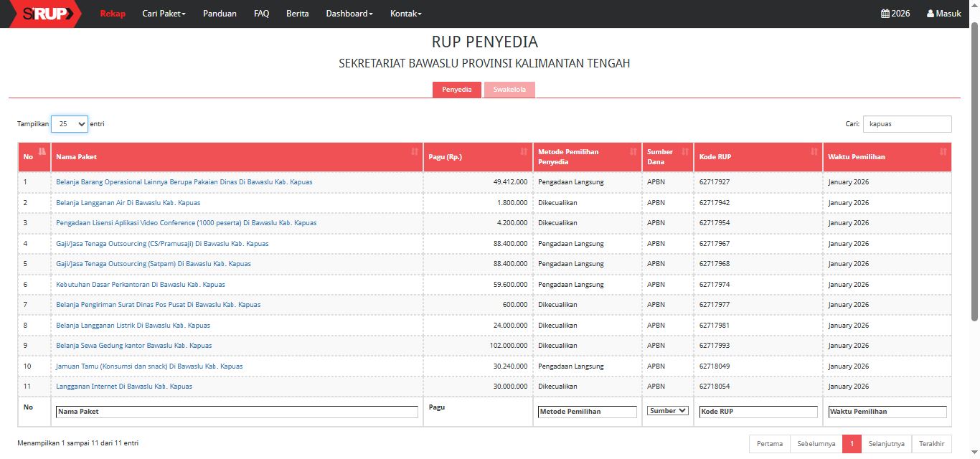Click Pagu value 30.240.000

click(510, 366)
